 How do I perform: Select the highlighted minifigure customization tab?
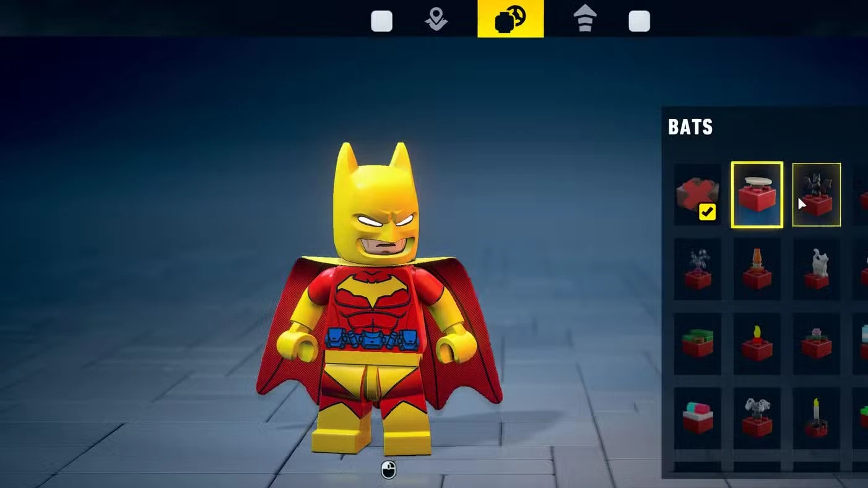click(x=511, y=19)
